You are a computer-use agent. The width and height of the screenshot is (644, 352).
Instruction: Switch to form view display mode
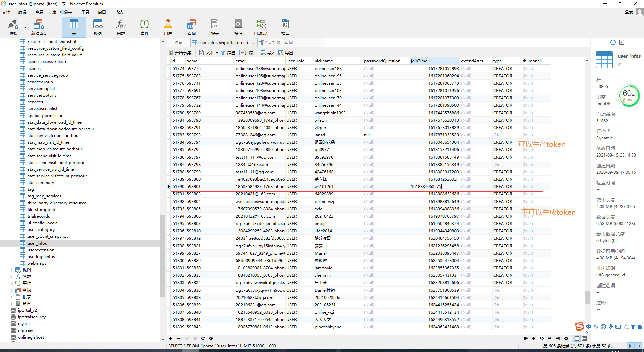(x=584, y=338)
